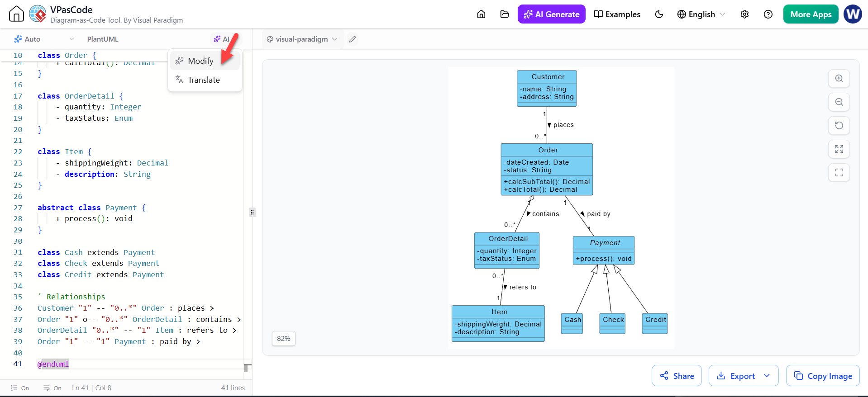Image resolution: width=868 pixels, height=397 pixels.
Task: Click the fit-to-screen expand arrows icon
Action: point(839,149)
